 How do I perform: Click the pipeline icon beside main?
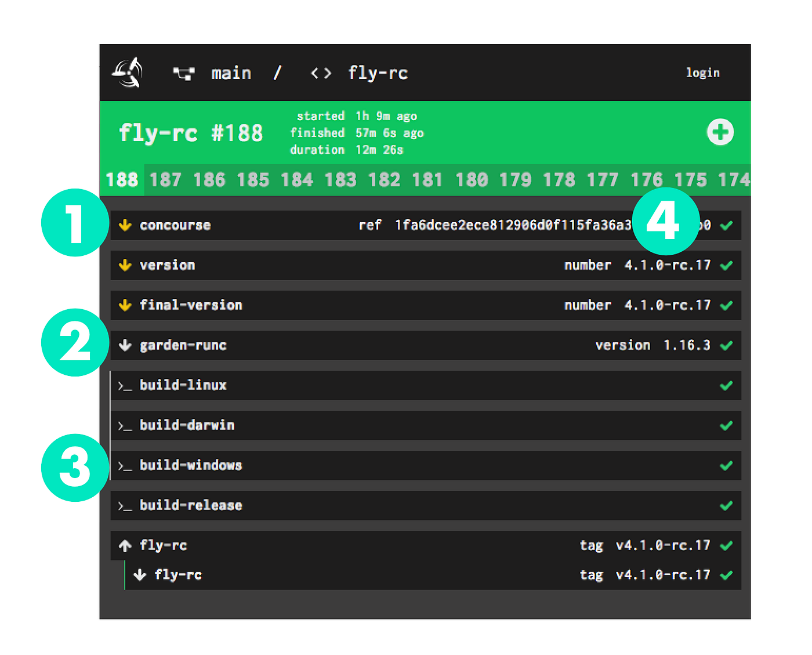pos(184,73)
